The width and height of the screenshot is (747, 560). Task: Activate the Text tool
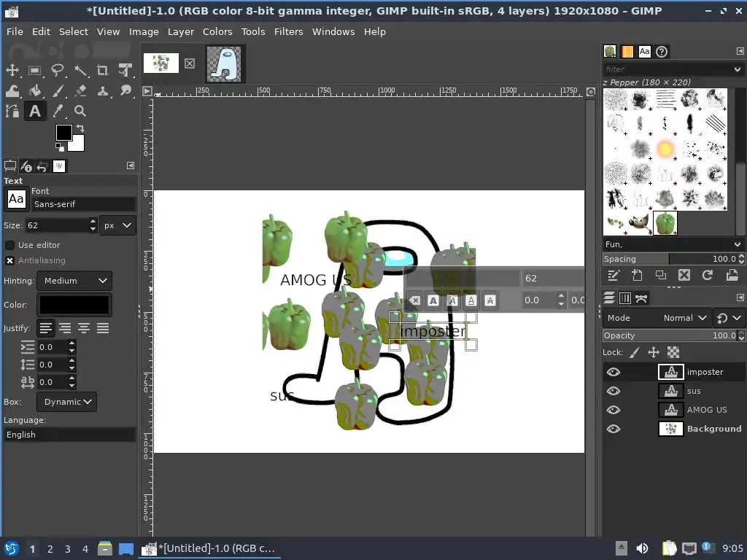coord(35,111)
